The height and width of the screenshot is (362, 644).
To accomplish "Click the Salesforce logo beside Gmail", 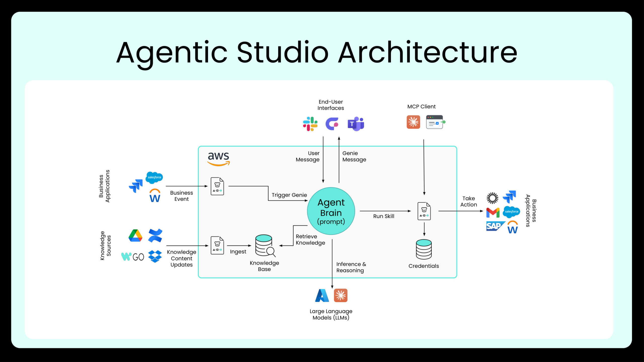I will [x=511, y=212].
